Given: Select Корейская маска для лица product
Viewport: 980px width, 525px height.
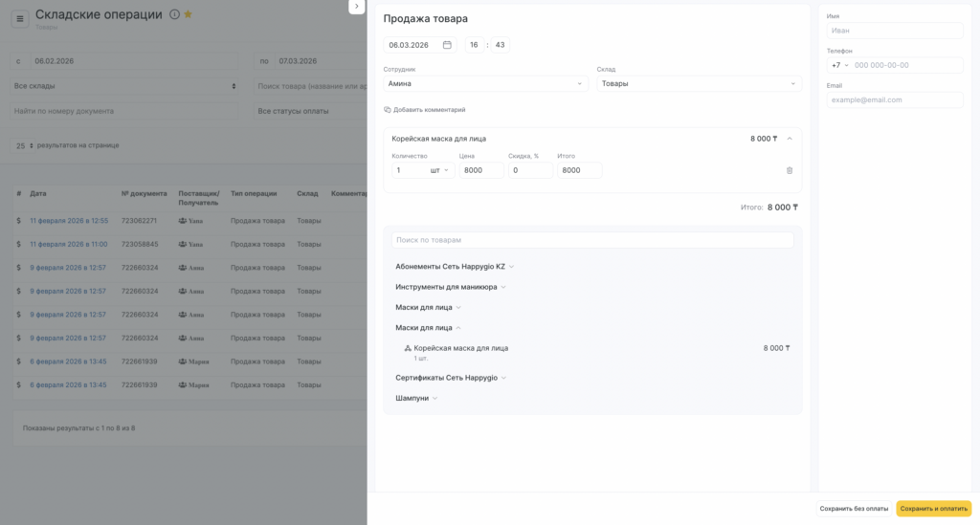Looking at the screenshot, I should (460, 349).
